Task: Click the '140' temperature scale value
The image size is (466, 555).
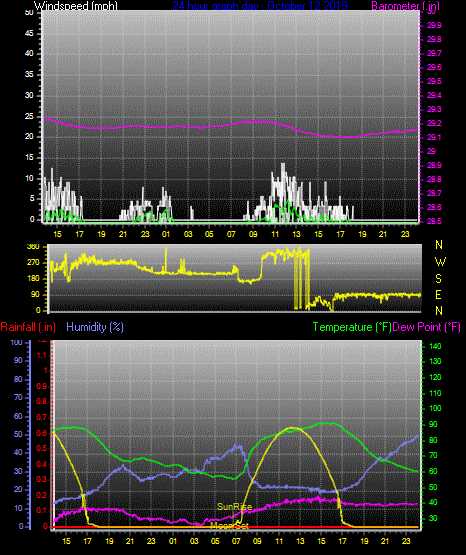Action: coord(435,346)
